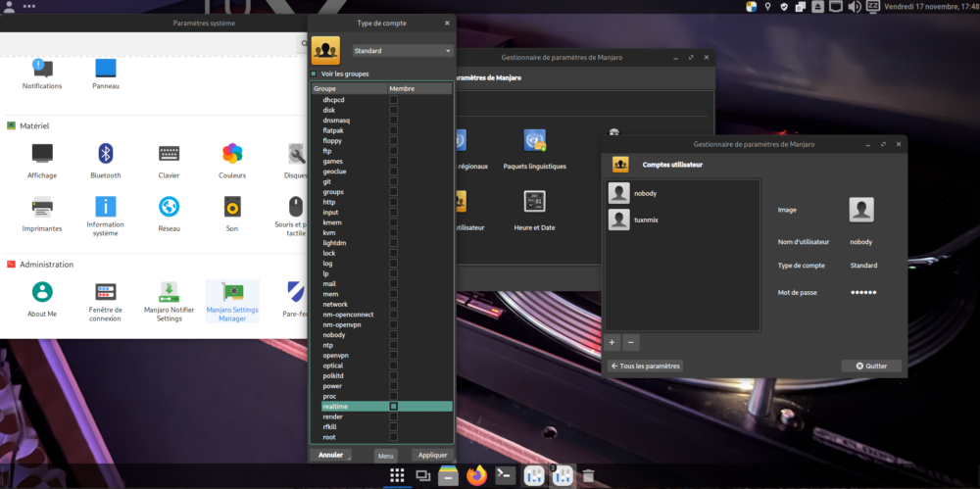Open Notifications settings icon
980x489 pixels.
(42, 68)
